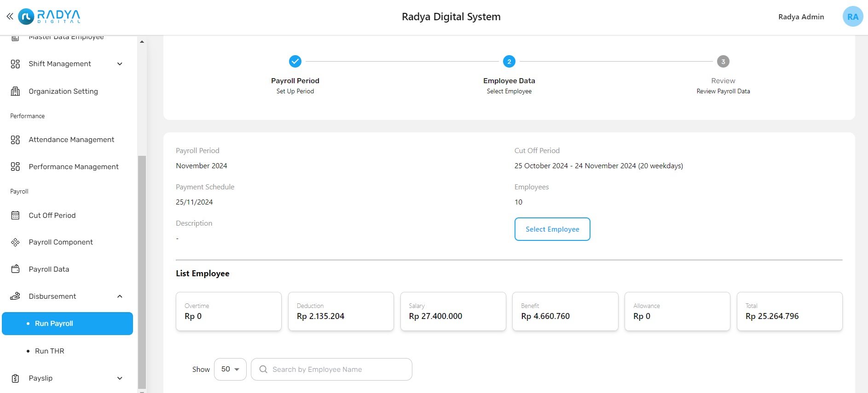
Task: Click Radya Admin user name
Action: click(x=801, y=17)
